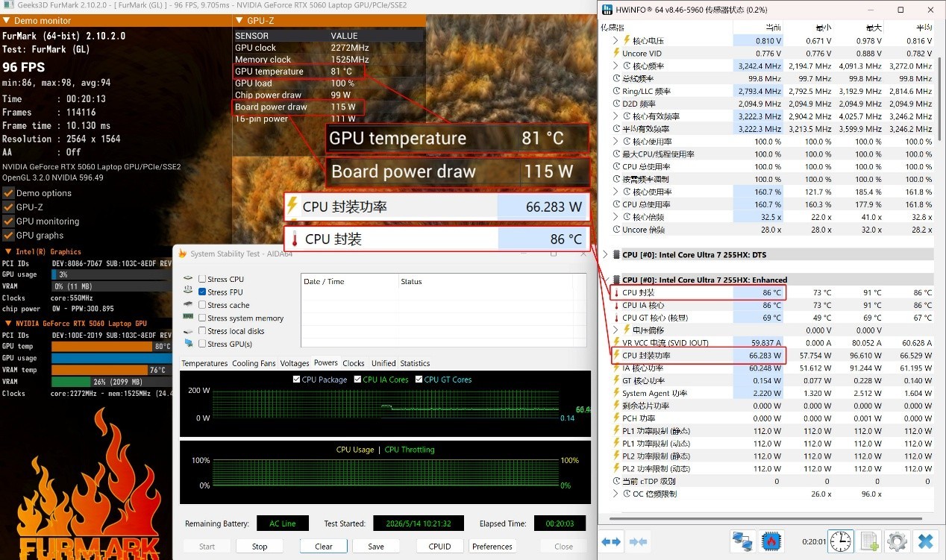Image resolution: width=946 pixels, height=560 pixels.
Task: Switch to the Cooling Fans tab
Action: (x=254, y=363)
